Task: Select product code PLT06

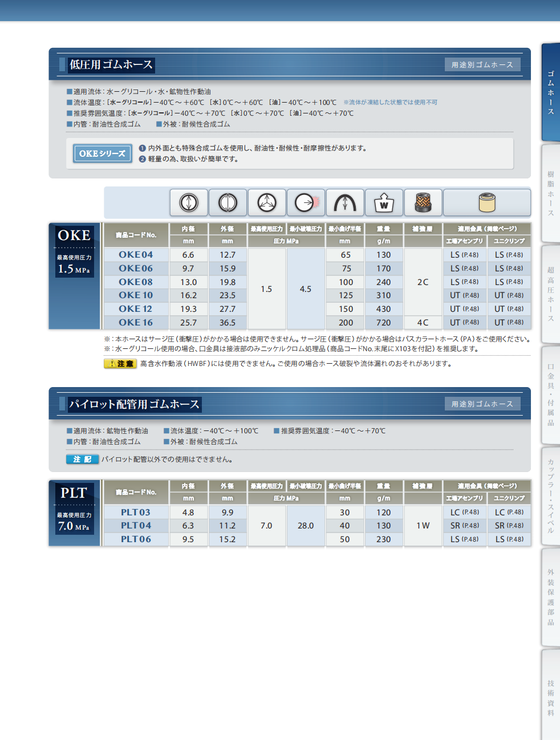Action: coord(136,539)
